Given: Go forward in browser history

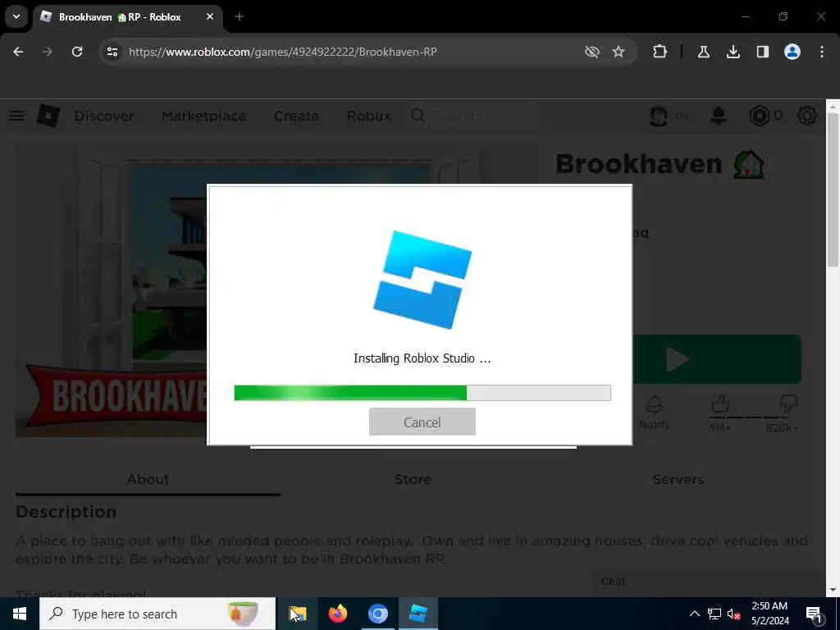Looking at the screenshot, I should [48, 52].
